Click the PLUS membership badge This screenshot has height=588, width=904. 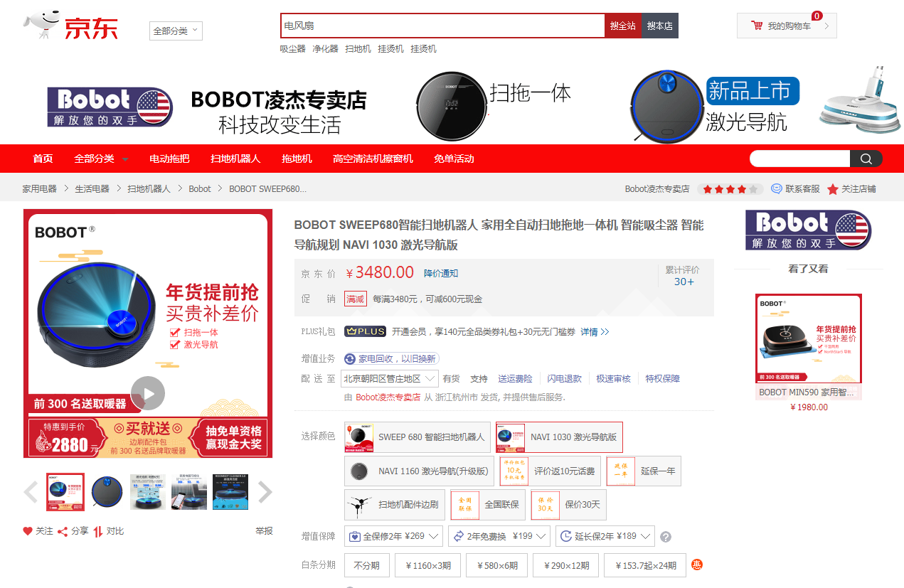(366, 331)
